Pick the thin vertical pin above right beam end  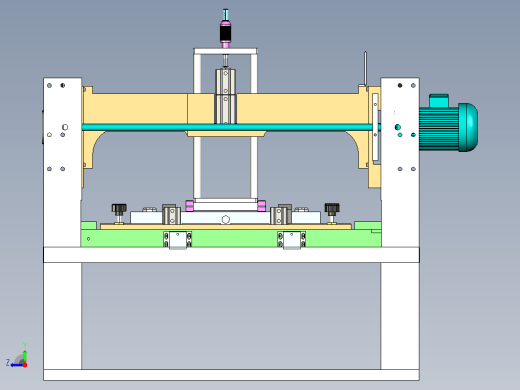[x=365, y=68]
